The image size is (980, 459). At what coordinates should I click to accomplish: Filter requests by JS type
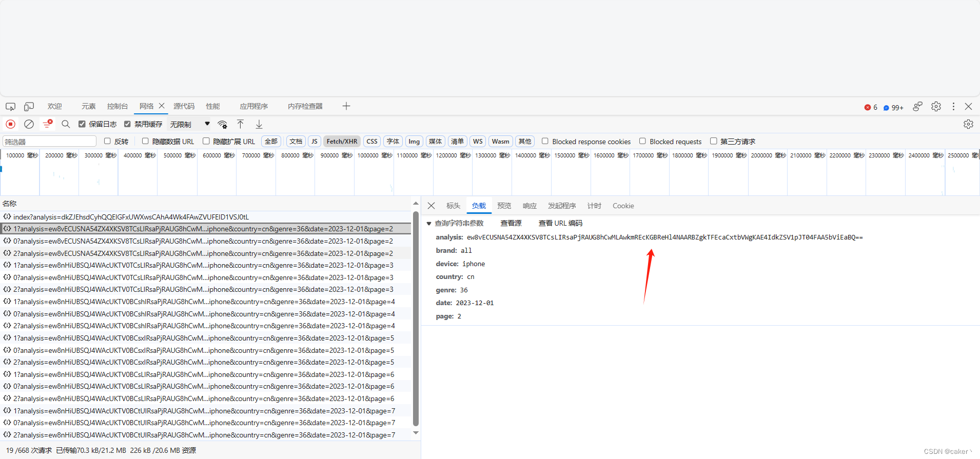coord(314,141)
